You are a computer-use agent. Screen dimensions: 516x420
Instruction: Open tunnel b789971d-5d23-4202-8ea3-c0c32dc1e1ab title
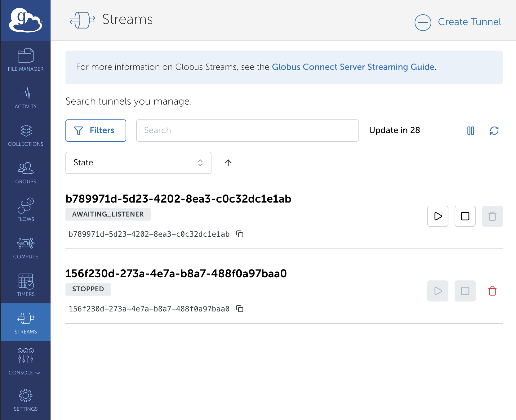[x=178, y=199]
